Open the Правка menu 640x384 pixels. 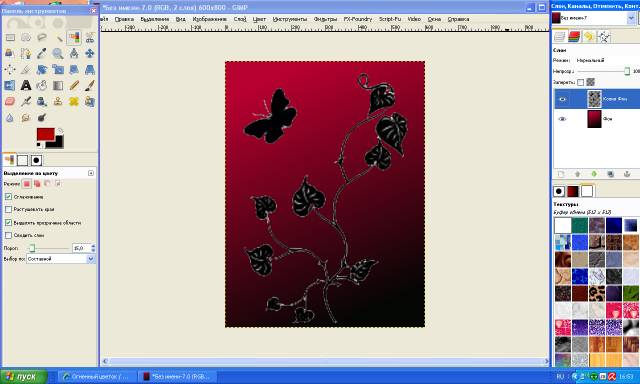click(x=124, y=19)
